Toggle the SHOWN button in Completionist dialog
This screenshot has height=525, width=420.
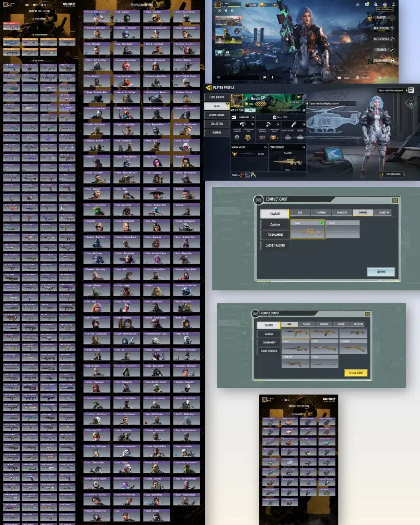381,272
